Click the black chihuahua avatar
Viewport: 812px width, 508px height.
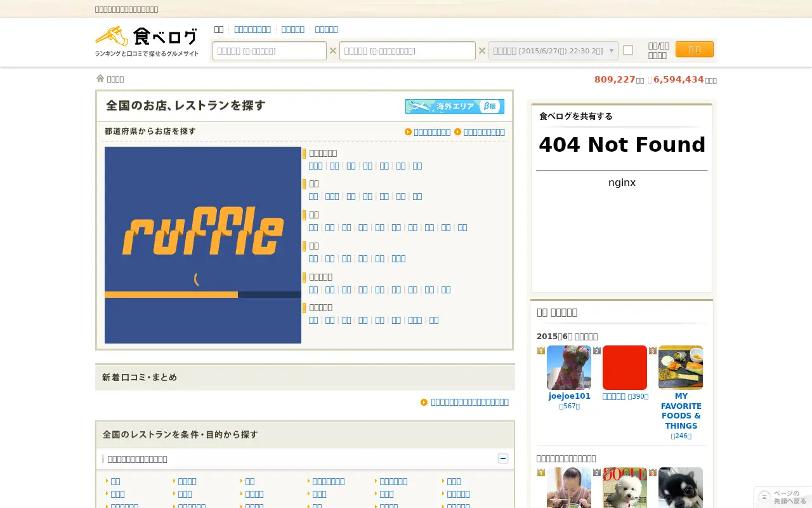coord(681,488)
